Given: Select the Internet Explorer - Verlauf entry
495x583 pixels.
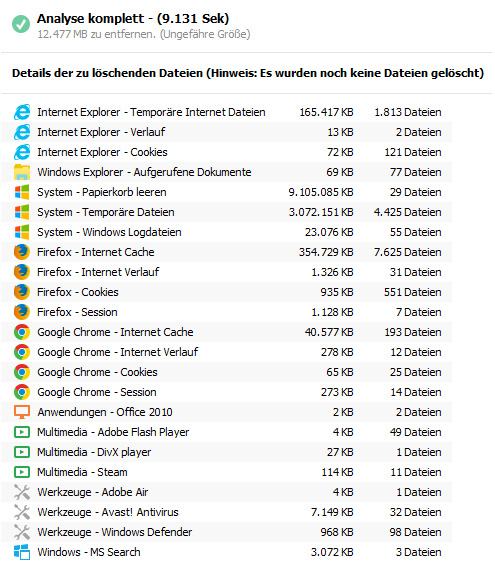Looking at the screenshot, I should click(x=228, y=132).
